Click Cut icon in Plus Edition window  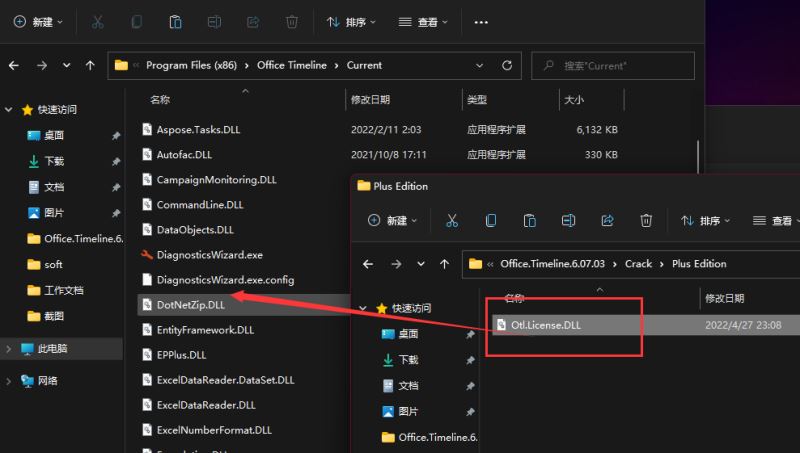[452, 220]
